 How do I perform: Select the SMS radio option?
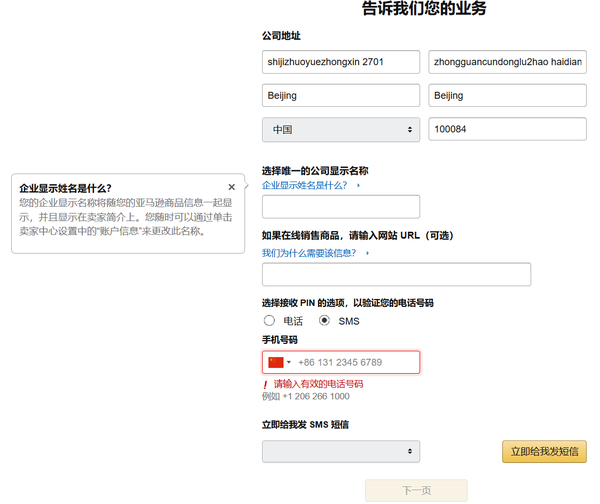[x=324, y=320]
